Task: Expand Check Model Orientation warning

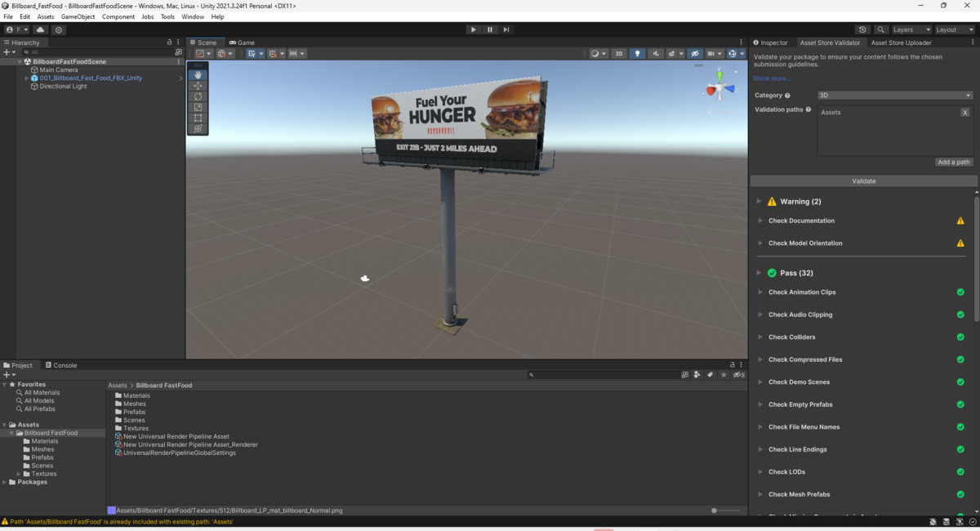Action: pyautogui.click(x=759, y=243)
